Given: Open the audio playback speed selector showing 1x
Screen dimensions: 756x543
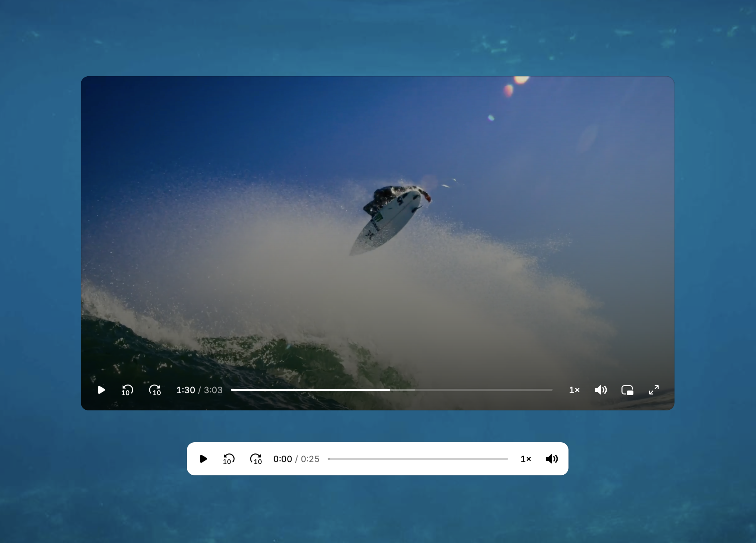Looking at the screenshot, I should pos(526,458).
